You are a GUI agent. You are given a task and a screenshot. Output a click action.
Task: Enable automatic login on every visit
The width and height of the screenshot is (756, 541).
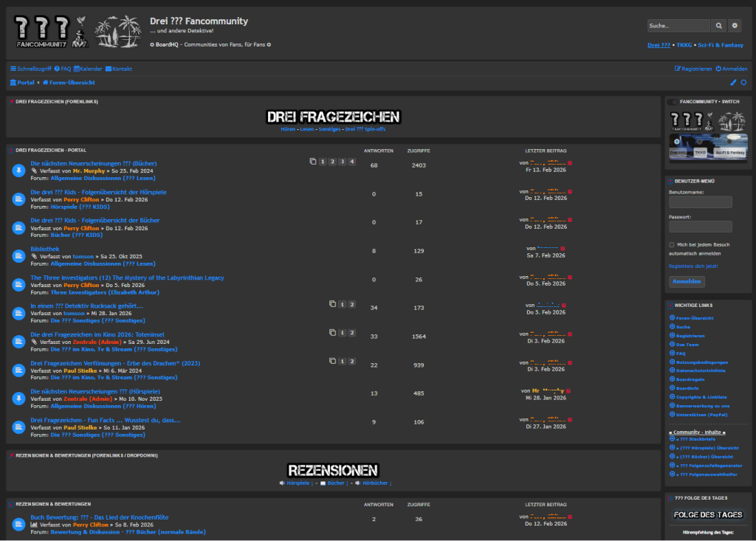click(671, 244)
